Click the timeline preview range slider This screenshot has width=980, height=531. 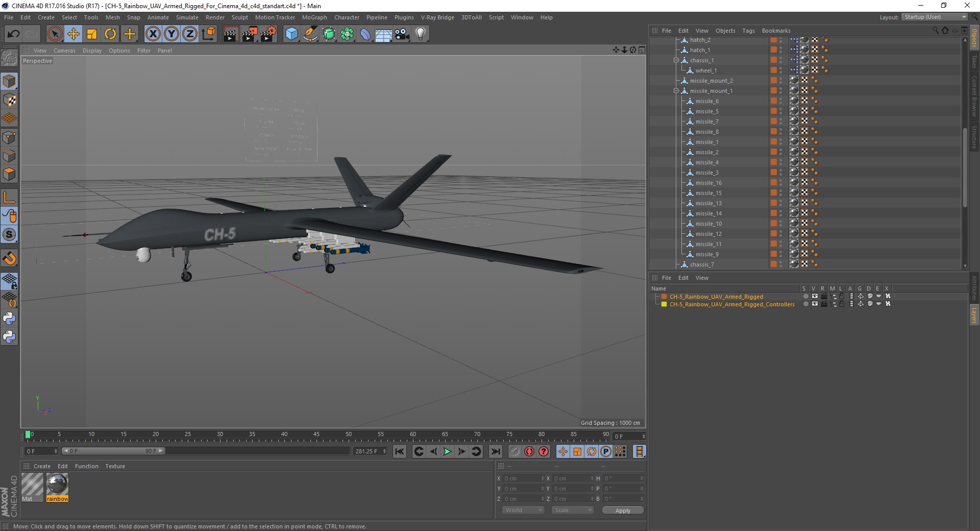113,451
